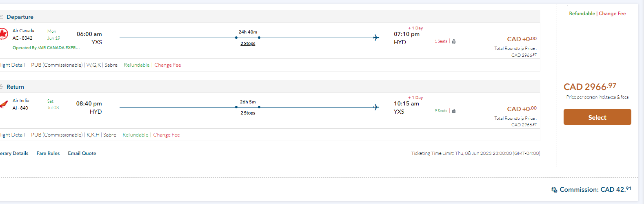The image size is (644, 204).
Task: Click the Air Canada airline logo
Action: pyautogui.click(x=3, y=34)
